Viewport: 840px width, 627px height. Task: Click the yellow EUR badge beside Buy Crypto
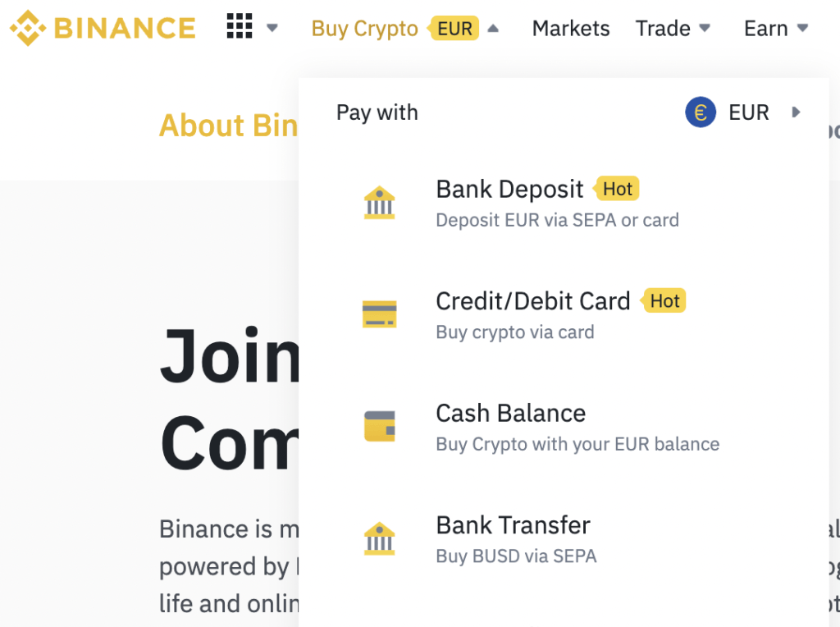454,29
